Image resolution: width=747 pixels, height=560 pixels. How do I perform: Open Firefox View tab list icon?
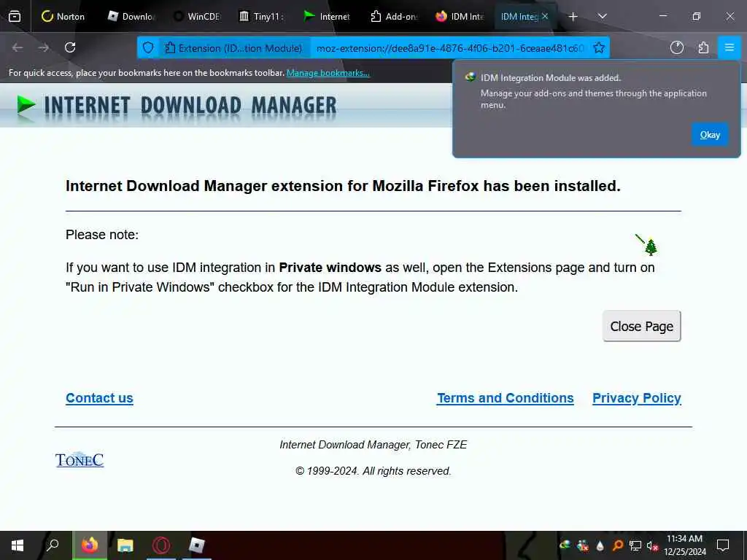click(x=15, y=17)
